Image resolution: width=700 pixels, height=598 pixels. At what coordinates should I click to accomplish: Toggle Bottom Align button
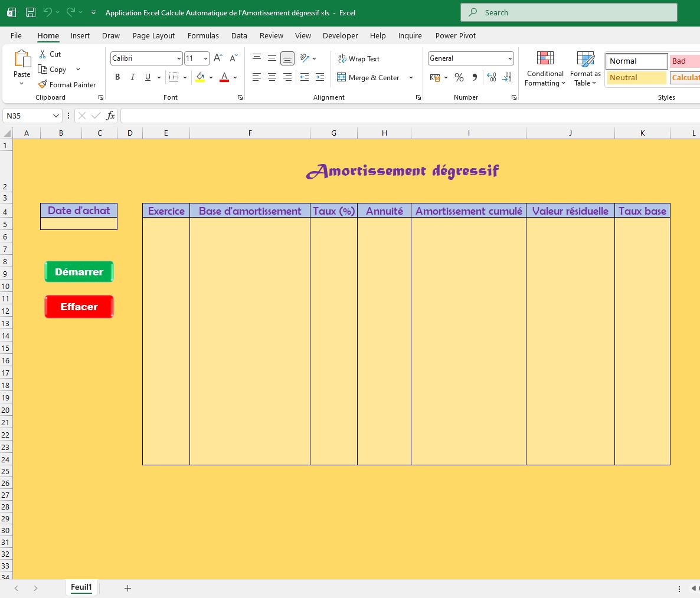click(287, 58)
